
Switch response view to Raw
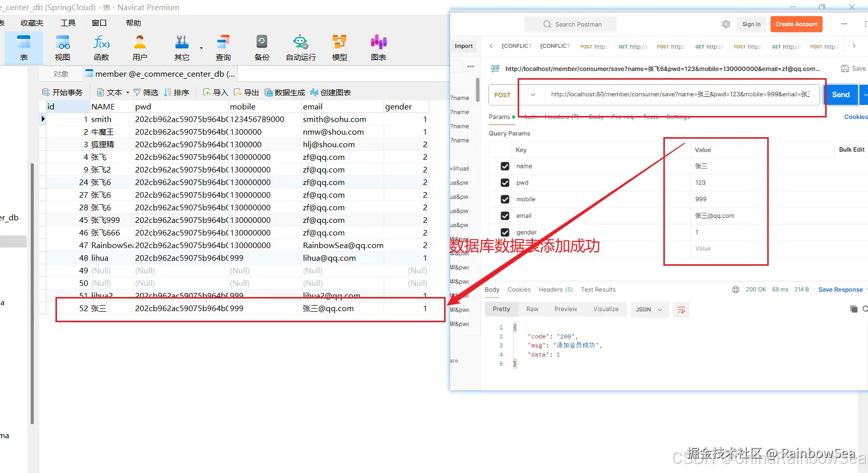(x=532, y=309)
